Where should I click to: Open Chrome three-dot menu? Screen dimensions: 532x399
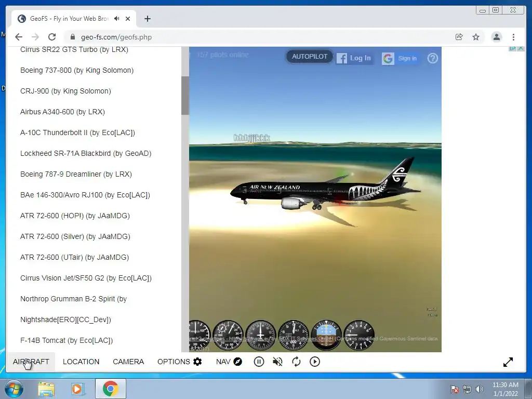pyautogui.click(x=513, y=37)
